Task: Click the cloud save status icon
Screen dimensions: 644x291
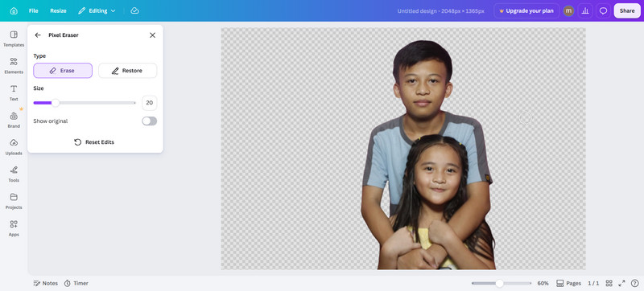Action: [x=134, y=10]
